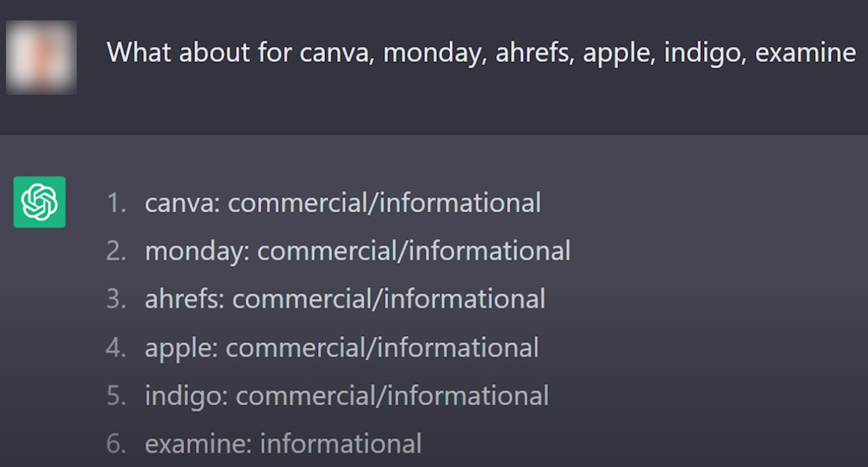The width and height of the screenshot is (868, 467).
Task: Click list number 3 beside ahrefs
Action: click(116, 299)
